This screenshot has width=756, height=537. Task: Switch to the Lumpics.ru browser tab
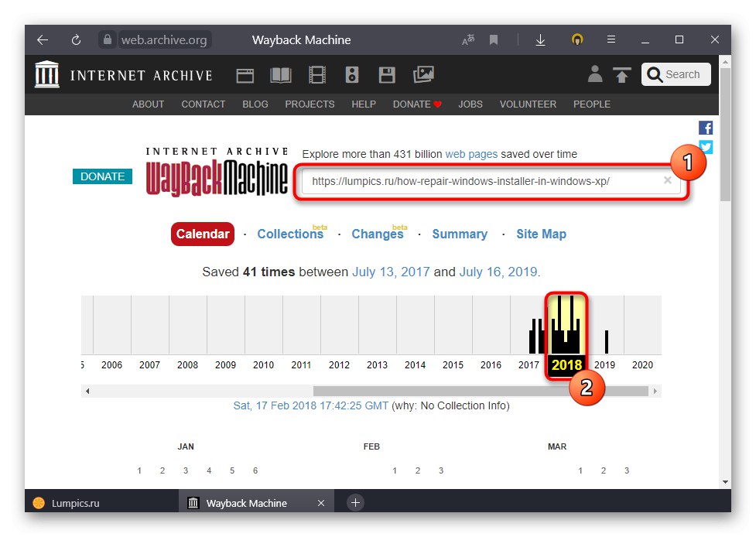click(101, 503)
